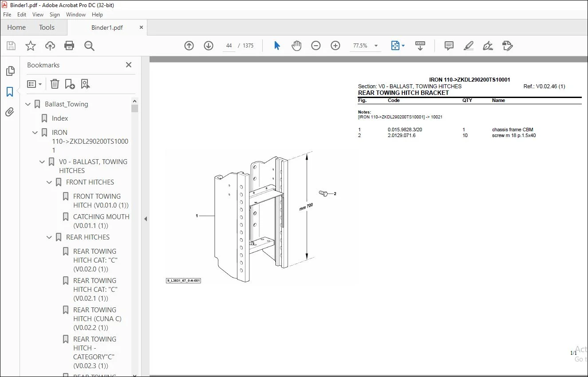This screenshot has height=377, width=588.
Task: Delete the selected bookmark
Action: click(x=55, y=84)
